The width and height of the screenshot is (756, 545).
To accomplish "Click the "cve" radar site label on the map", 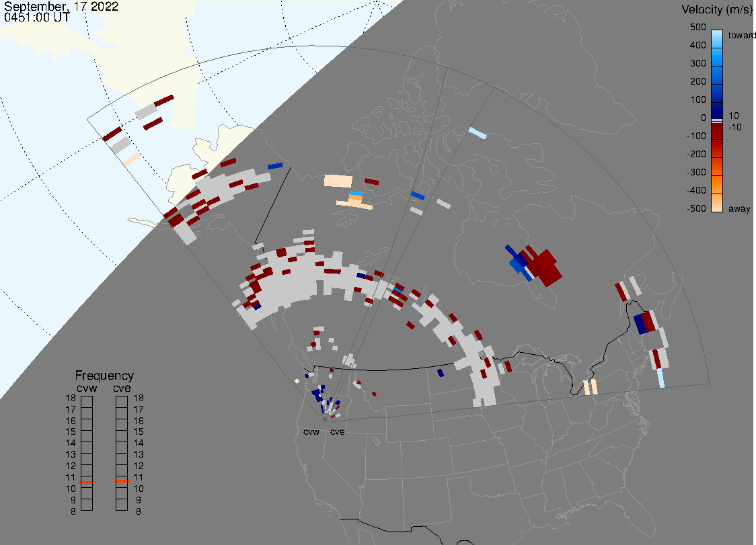I will (338, 431).
